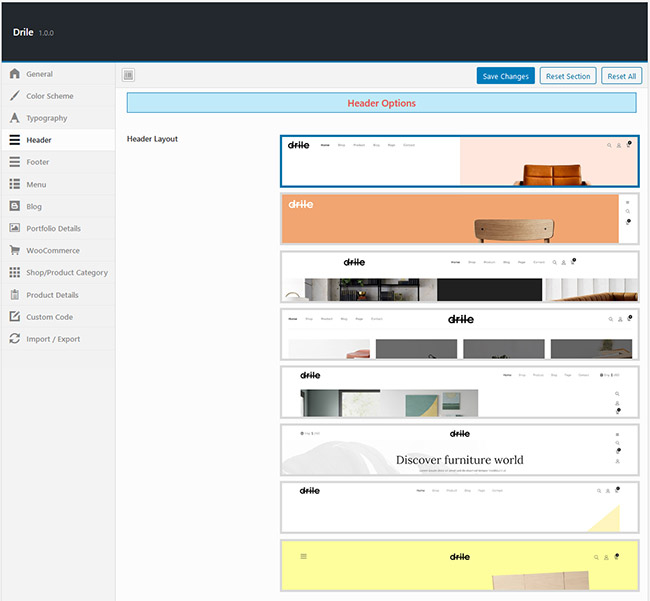Click the Color Scheme brush icon

click(x=15, y=96)
